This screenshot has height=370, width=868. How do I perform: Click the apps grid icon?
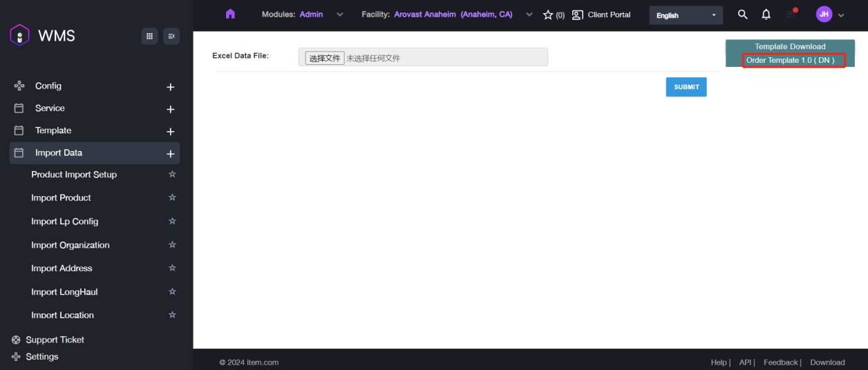tap(149, 37)
